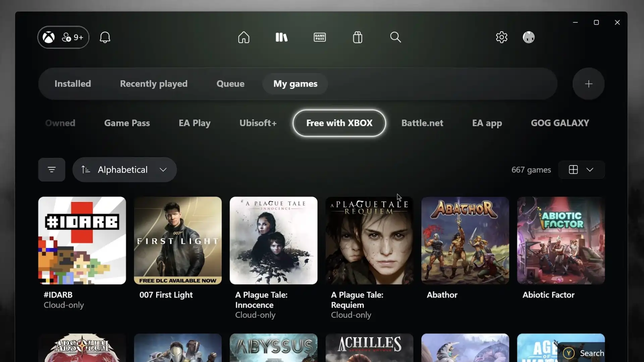Click the 667 games count text
Image resolution: width=644 pixels, height=362 pixels.
(x=531, y=170)
